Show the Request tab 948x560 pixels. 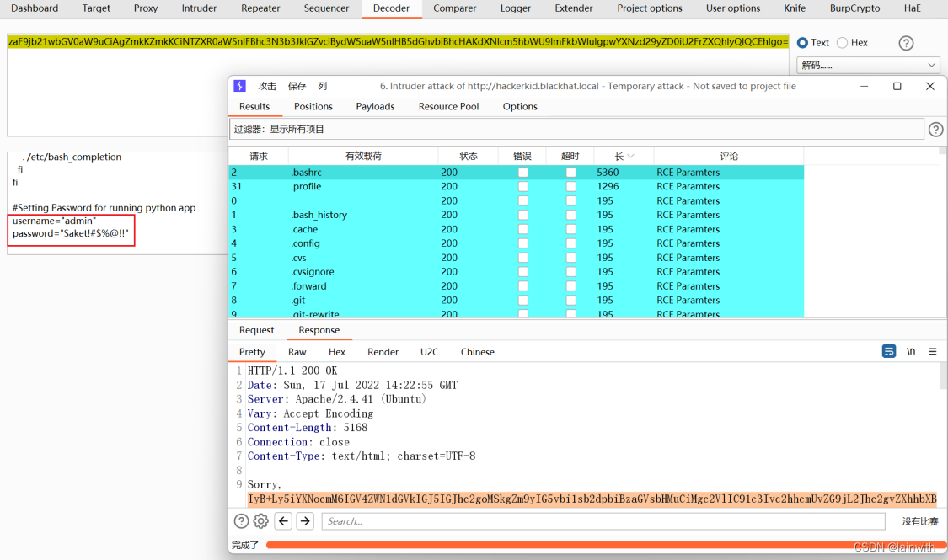coord(256,330)
